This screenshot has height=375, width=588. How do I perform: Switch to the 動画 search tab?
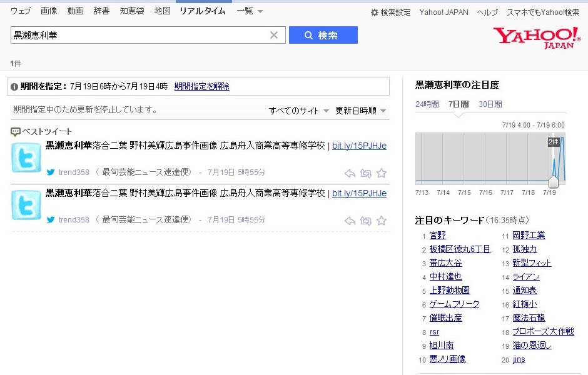pos(75,11)
